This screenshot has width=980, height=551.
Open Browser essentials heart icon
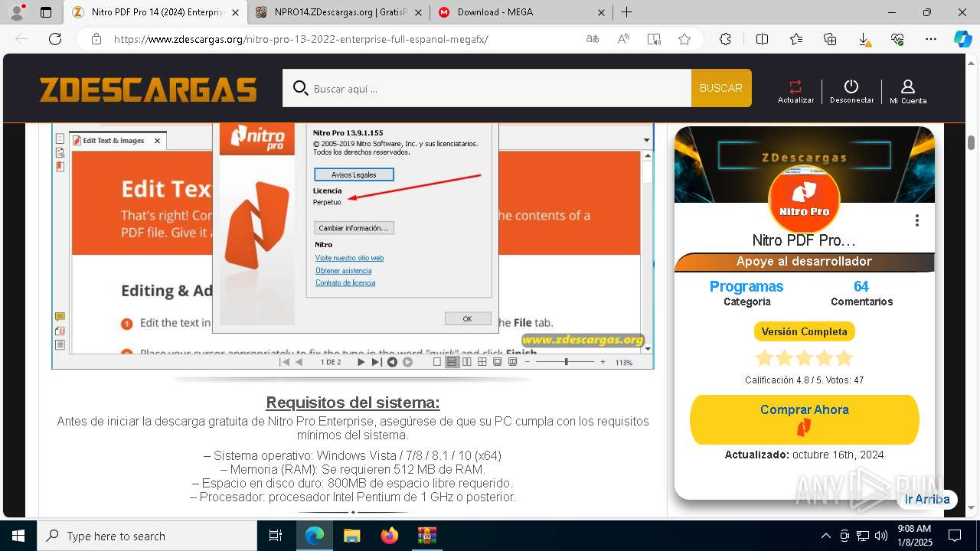click(897, 39)
